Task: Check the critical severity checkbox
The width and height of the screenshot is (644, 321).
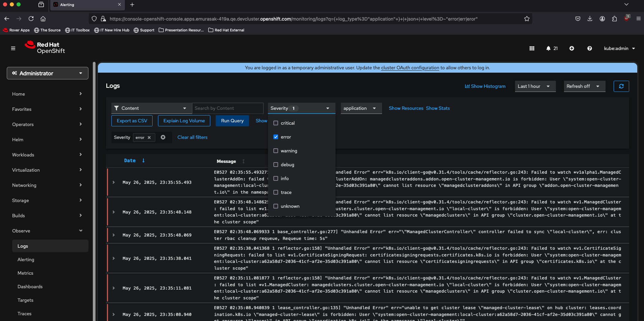Action: [x=276, y=123]
